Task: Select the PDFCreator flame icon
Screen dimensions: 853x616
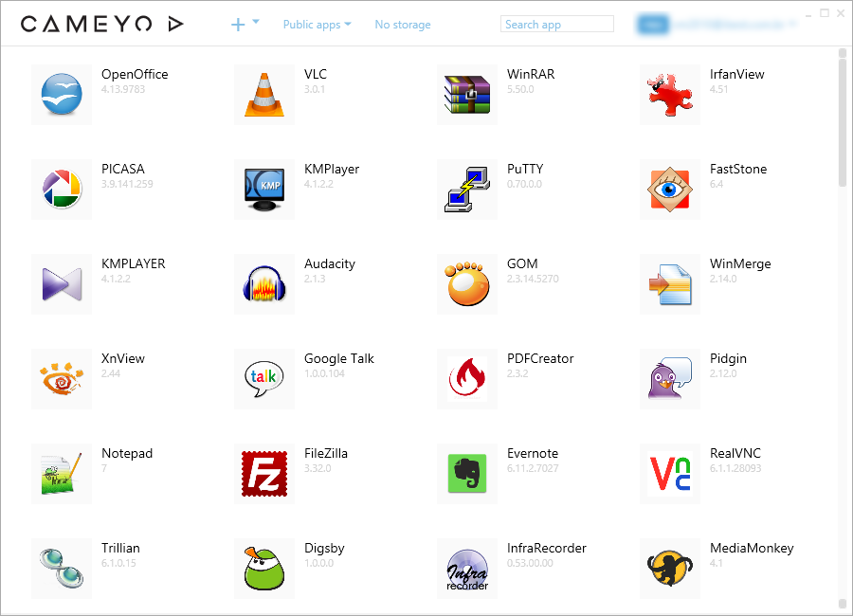Action: pos(467,379)
